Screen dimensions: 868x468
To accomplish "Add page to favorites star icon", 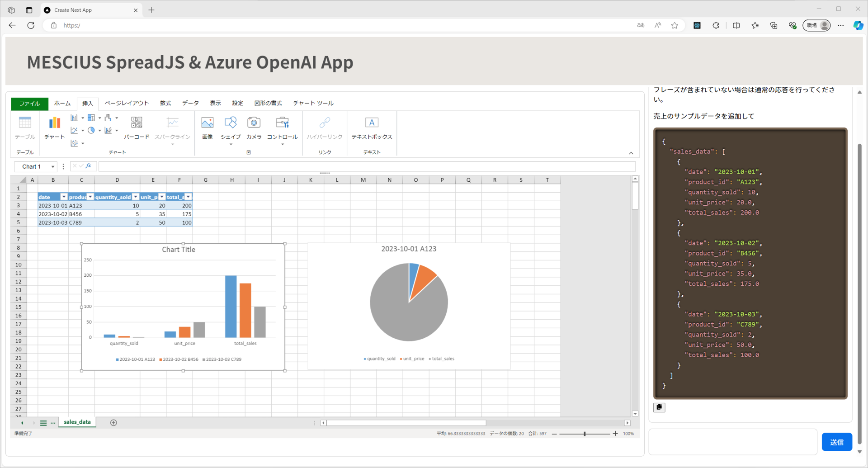I will 675,25.
